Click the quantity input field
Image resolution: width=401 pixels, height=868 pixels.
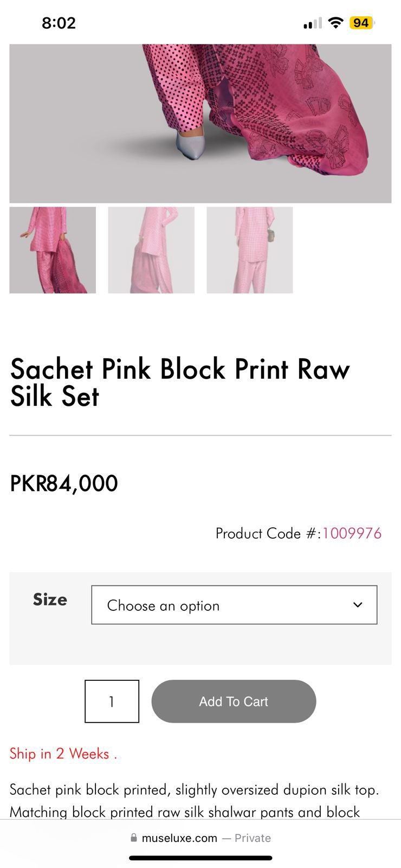(112, 701)
